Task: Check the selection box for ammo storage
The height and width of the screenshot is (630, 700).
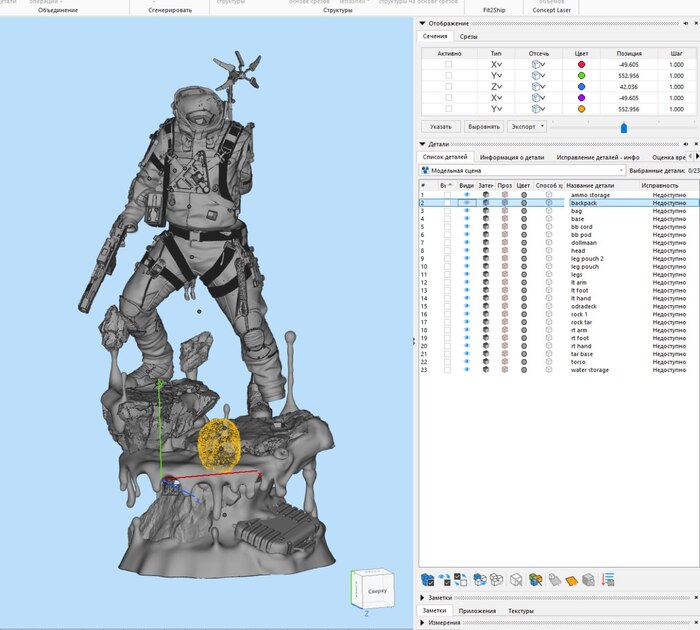Action: click(447, 195)
